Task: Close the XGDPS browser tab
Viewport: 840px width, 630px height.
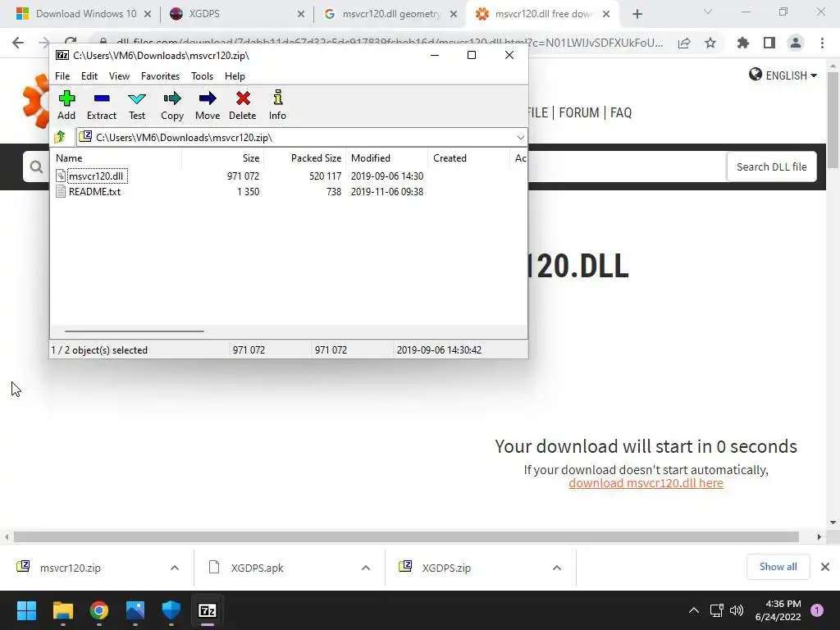Action: tap(300, 14)
